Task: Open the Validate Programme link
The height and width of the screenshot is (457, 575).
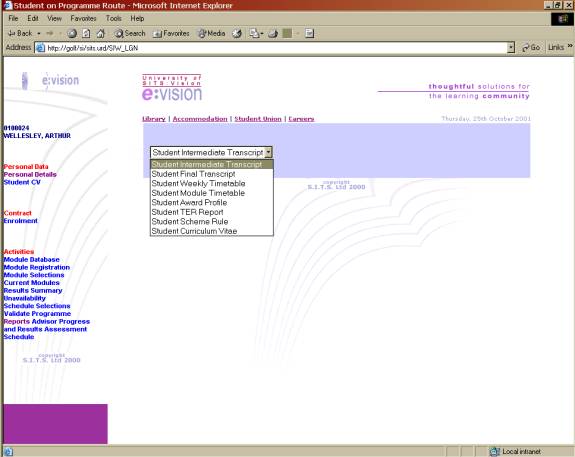Action: click(37, 313)
